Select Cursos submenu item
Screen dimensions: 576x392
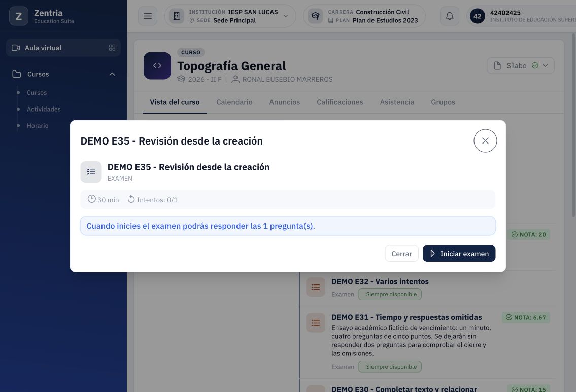37,92
